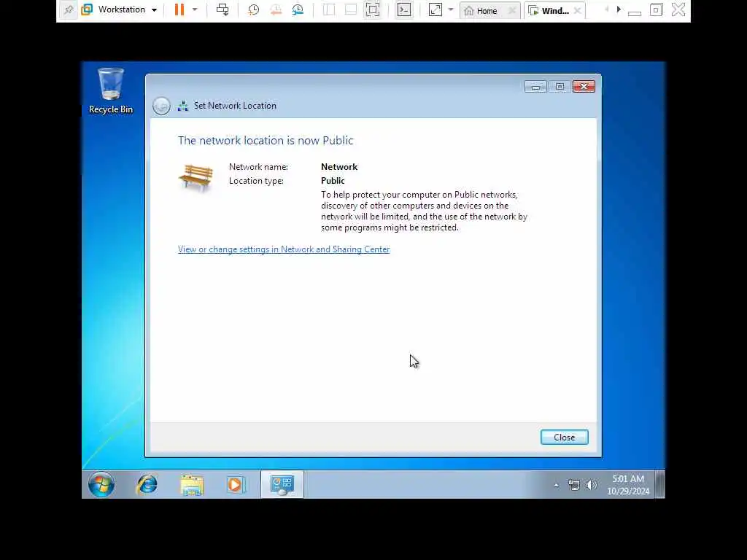The width and height of the screenshot is (747, 560).
Task: Launch Windows Media Player from taskbar
Action: click(236, 484)
